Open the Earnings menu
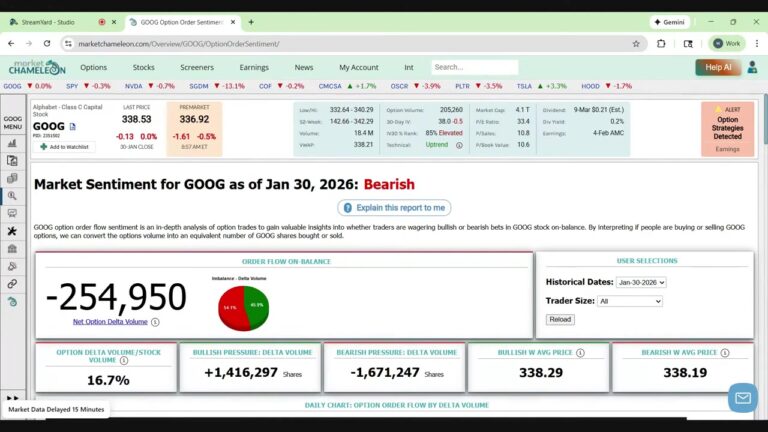 (254, 68)
